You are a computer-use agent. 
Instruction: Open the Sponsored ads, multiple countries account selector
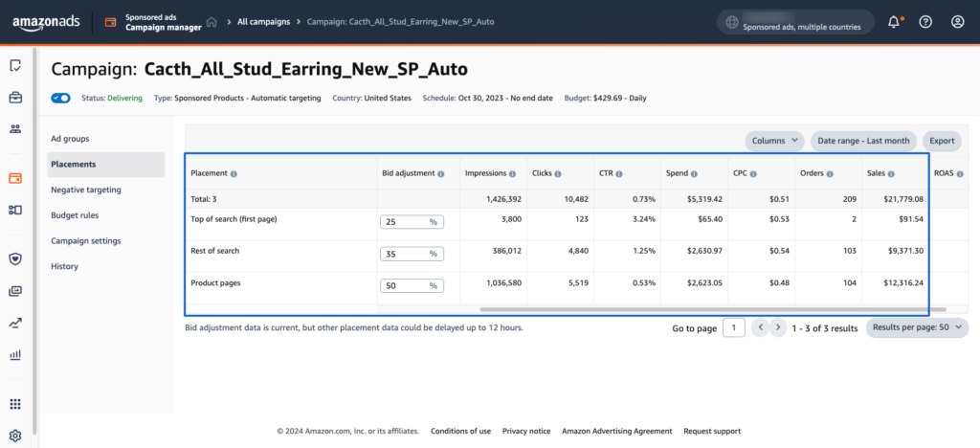click(795, 22)
